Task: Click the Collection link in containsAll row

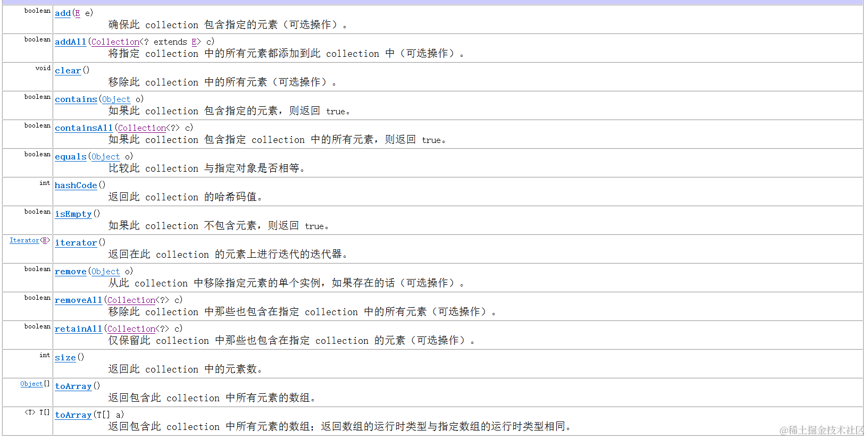Action: point(142,128)
